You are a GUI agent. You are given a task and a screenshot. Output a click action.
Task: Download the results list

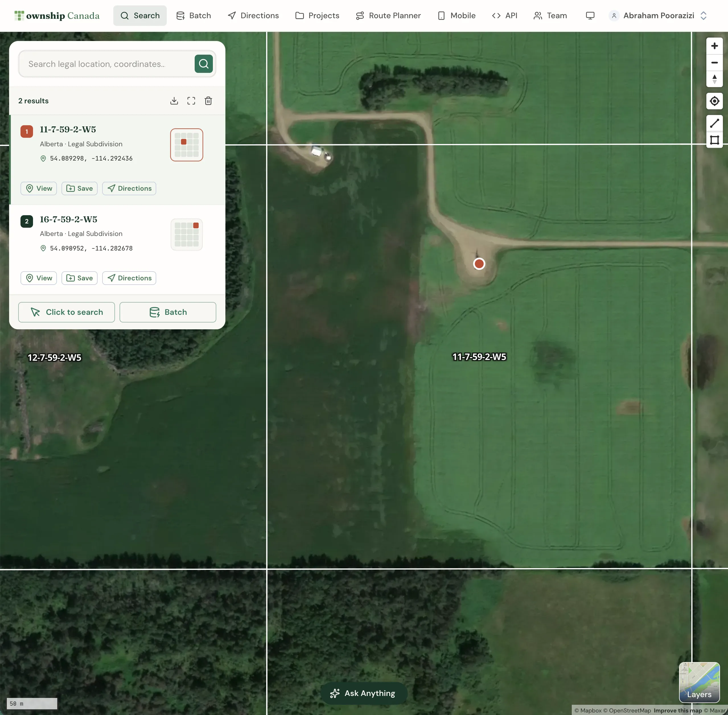tap(174, 101)
